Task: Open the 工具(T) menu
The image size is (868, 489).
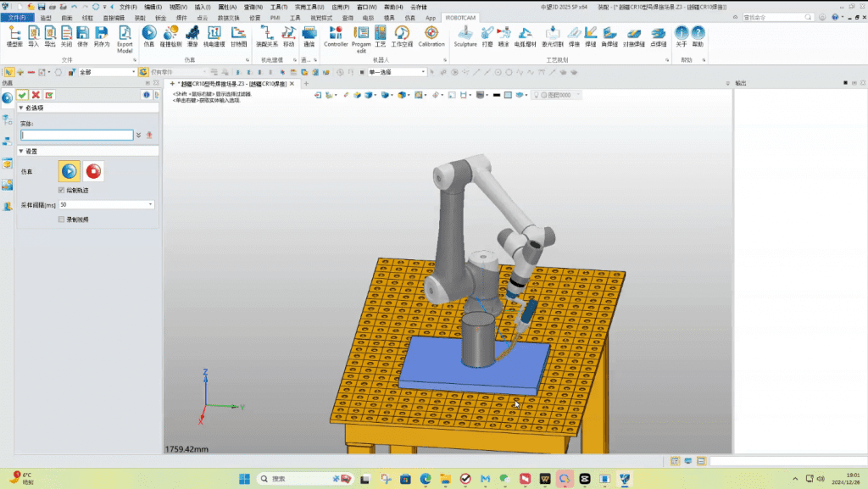Action: pyautogui.click(x=279, y=7)
